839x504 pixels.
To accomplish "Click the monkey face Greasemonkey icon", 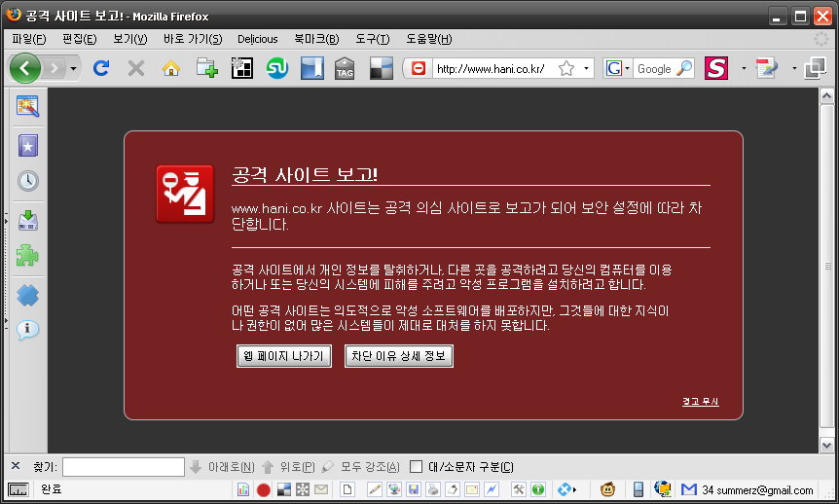I will click(x=608, y=489).
